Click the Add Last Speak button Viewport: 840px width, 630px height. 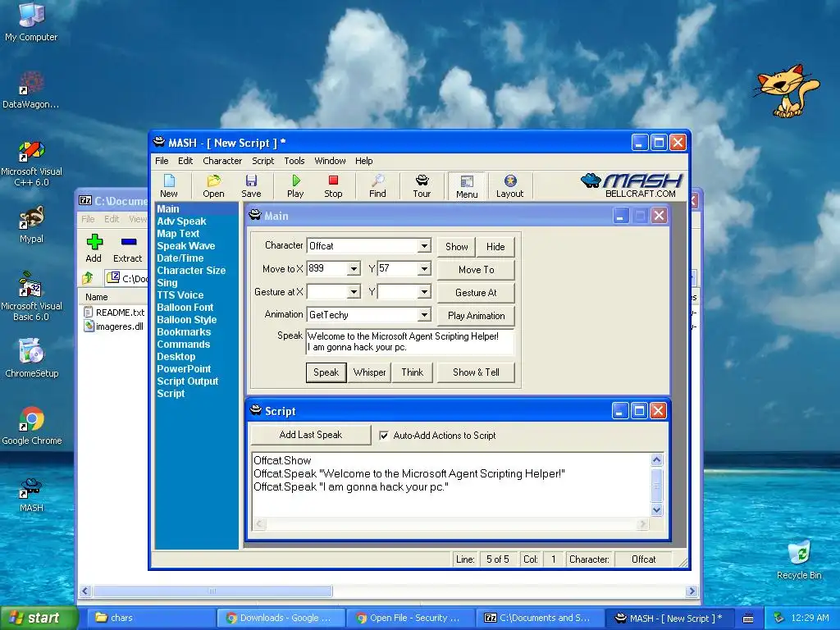tap(311, 435)
